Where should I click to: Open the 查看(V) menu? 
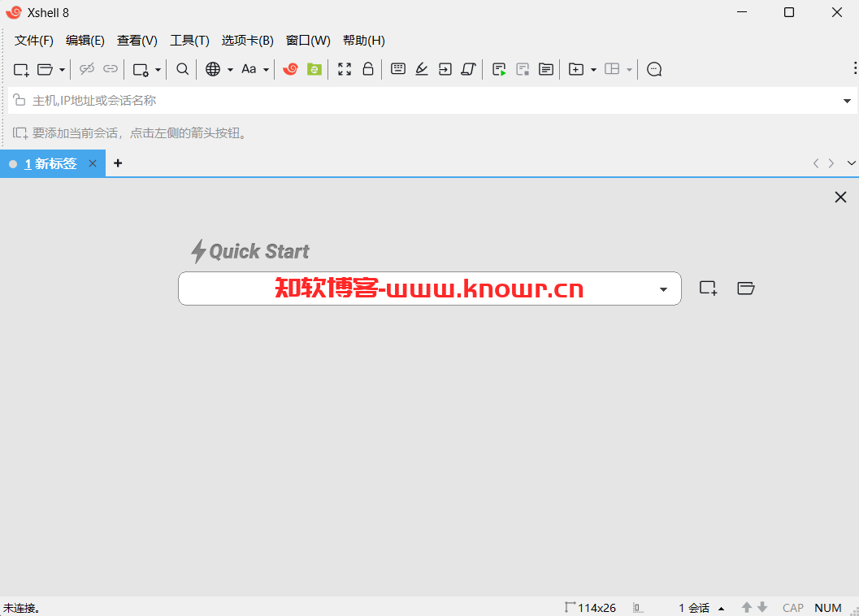click(137, 41)
